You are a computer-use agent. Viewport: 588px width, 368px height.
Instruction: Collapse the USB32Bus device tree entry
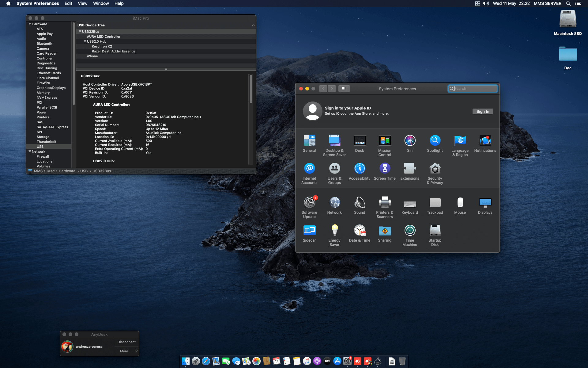coord(80,31)
